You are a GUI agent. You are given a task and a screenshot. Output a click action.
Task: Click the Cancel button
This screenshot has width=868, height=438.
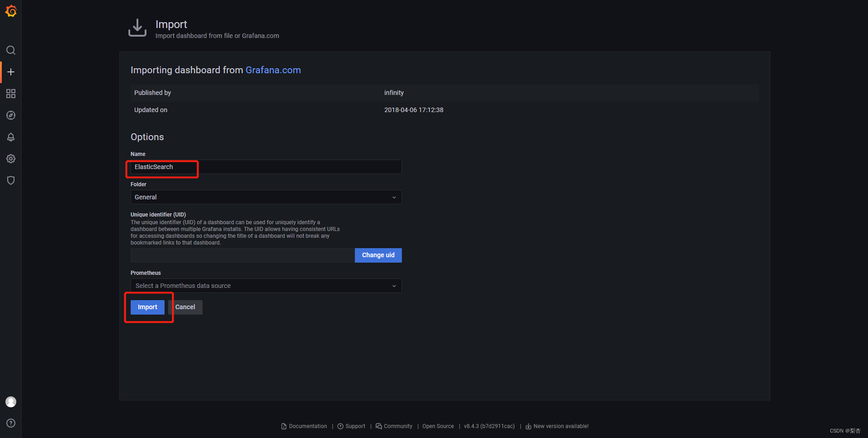(185, 307)
